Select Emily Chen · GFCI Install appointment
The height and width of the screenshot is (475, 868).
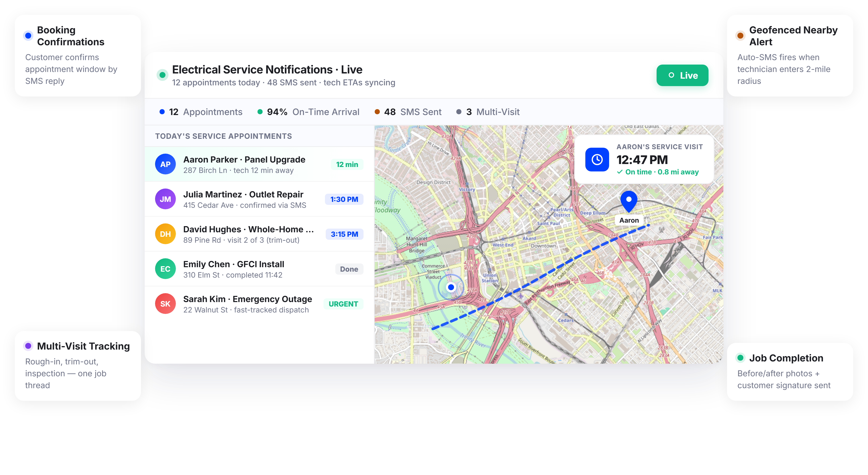pos(259,269)
